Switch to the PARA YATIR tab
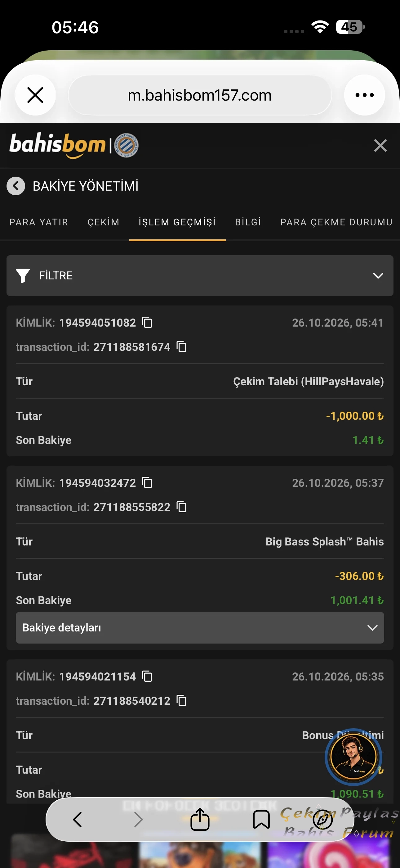Image resolution: width=400 pixels, height=868 pixels. point(39,222)
